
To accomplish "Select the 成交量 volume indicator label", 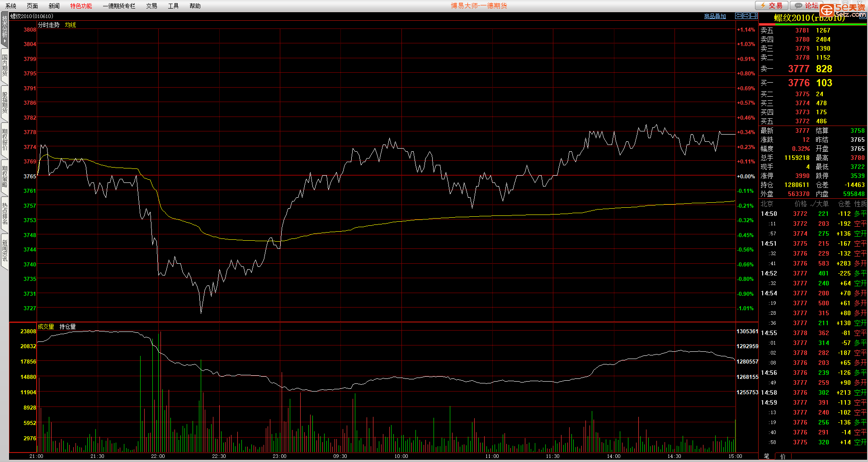I will (x=46, y=327).
